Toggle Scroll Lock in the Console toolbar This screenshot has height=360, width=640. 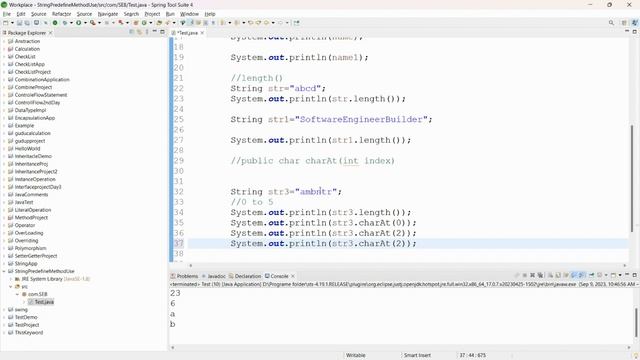[x=558, y=276]
